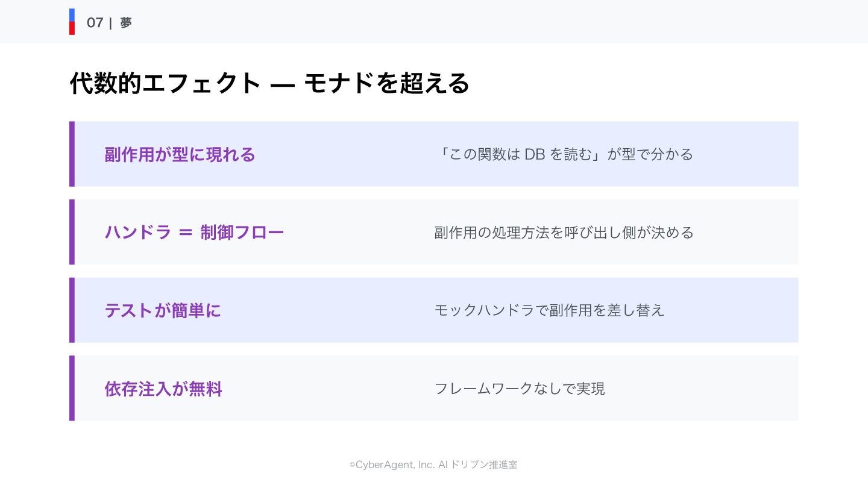This screenshot has height=488, width=868.
Task: Click the 夢 section label in the header
Action: click(x=125, y=23)
